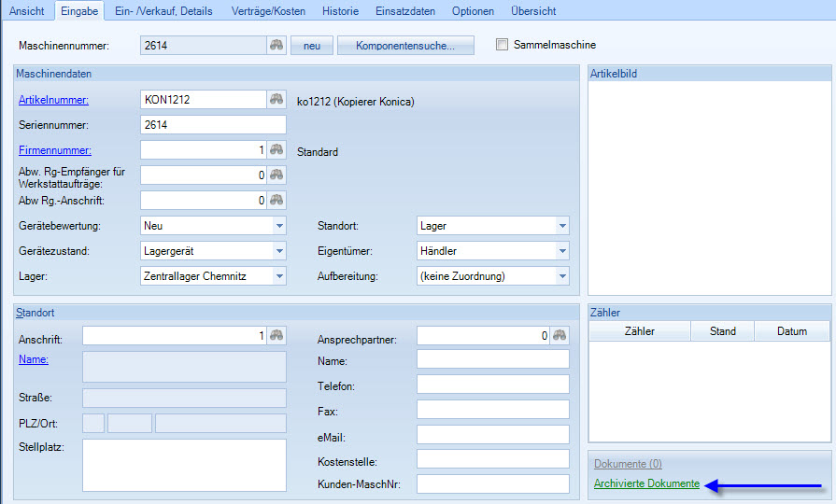This screenshot has width=836, height=504.
Task: Expand the Eigentümer dropdown
Action: pyautogui.click(x=561, y=251)
